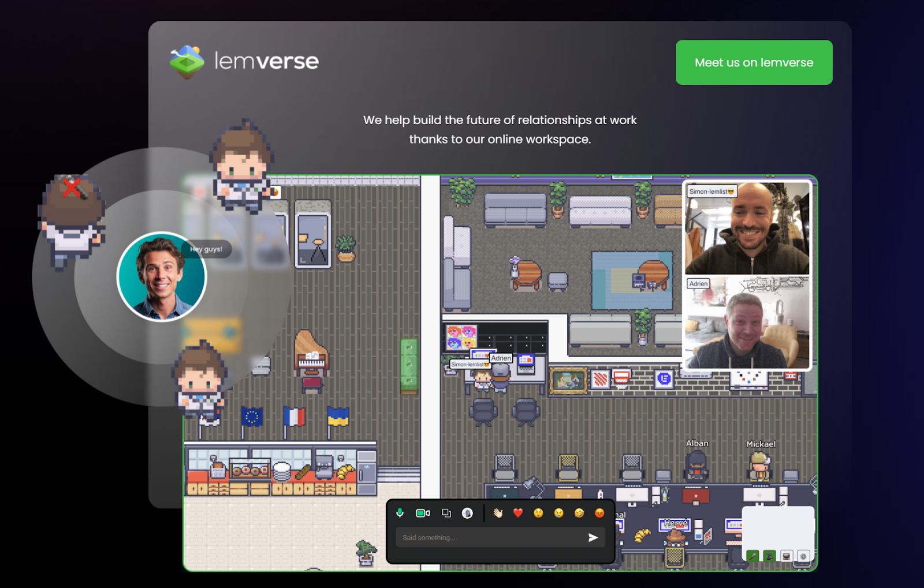The height and width of the screenshot is (588, 924).
Task: Send the waving hand reaction
Action: pos(497,512)
